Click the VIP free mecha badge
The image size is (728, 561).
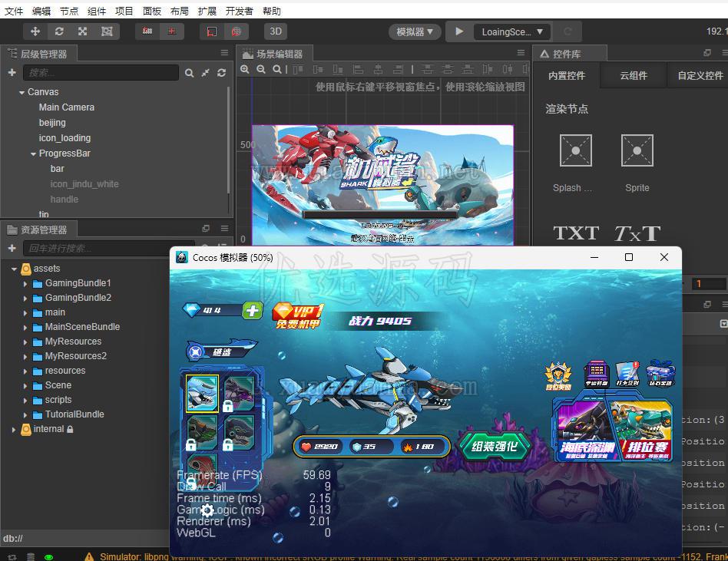pyautogui.click(x=298, y=315)
